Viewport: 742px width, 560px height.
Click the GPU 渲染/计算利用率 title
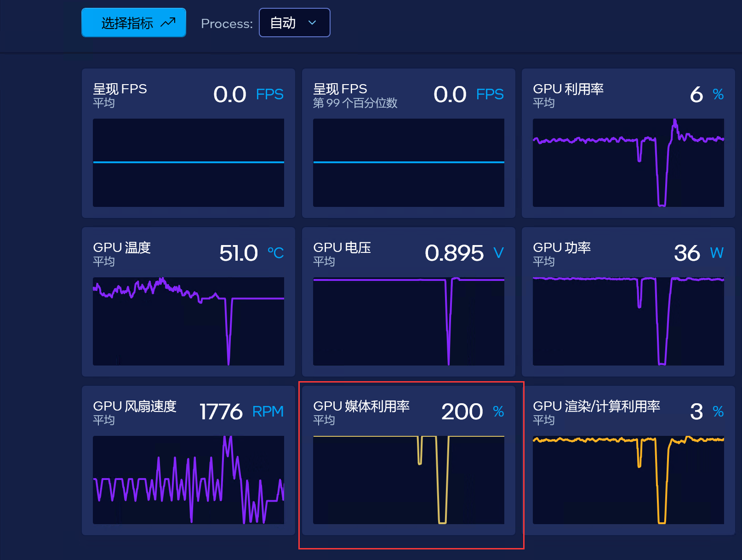point(597,406)
